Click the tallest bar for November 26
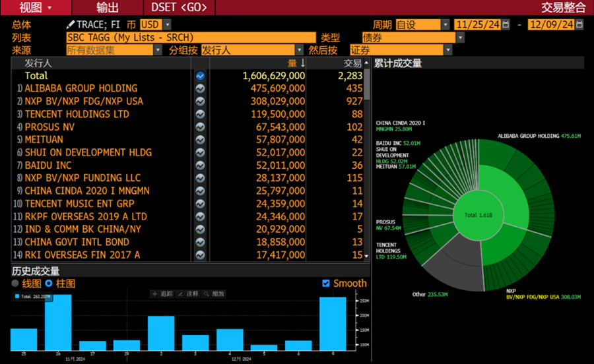This screenshot has height=364, width=594. (x=58, y=322)
